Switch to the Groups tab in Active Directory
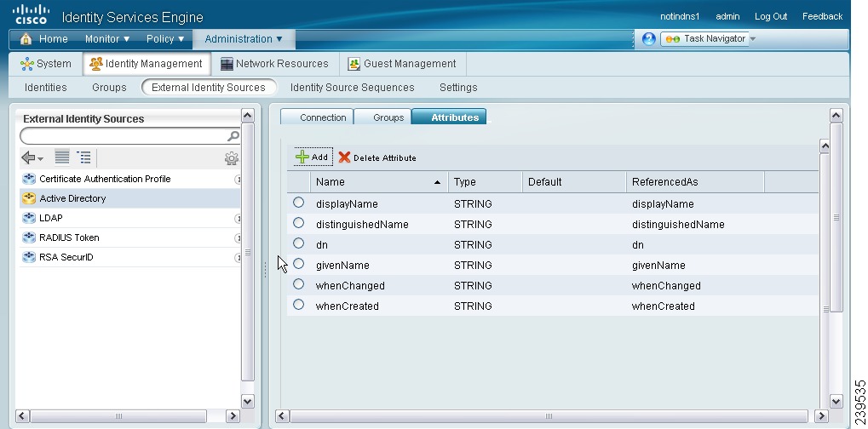This screenshot has width=868, height=429. tap(383, 117)
